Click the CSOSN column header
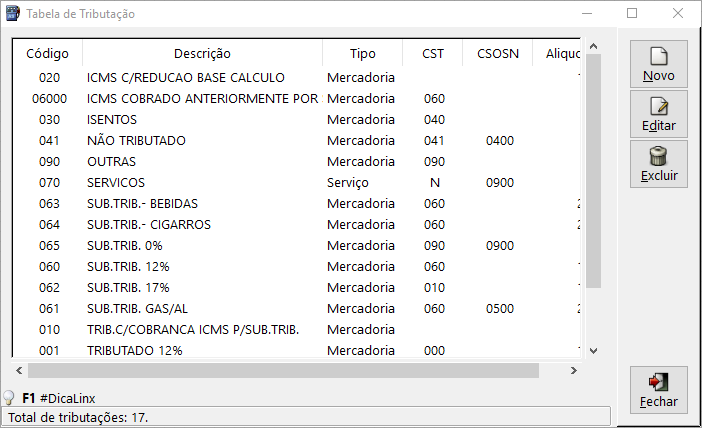 [498, 53]
